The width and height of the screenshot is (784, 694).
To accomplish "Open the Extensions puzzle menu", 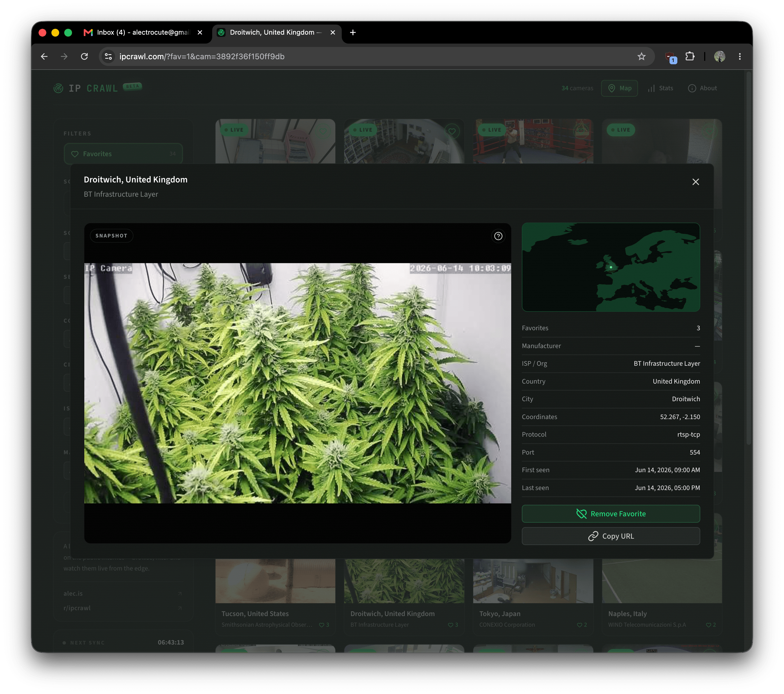I will point(690,56).
